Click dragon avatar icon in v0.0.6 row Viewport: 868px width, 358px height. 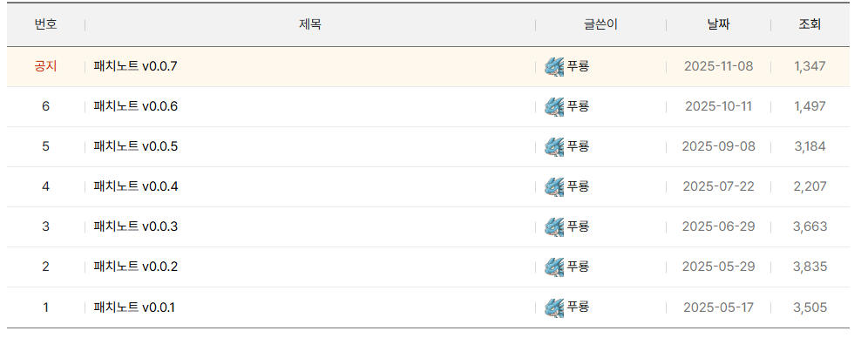tap(554, 106)
